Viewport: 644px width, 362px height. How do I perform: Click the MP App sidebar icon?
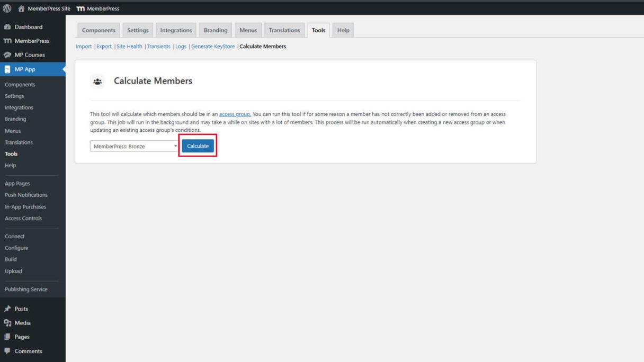point(7,68)
